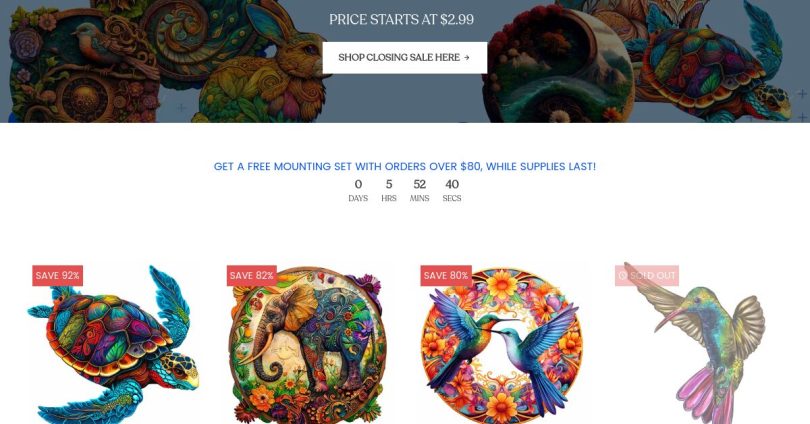Click the countdown days value
Viewport: 810px width, 424px height.
[x=358, y=184]
